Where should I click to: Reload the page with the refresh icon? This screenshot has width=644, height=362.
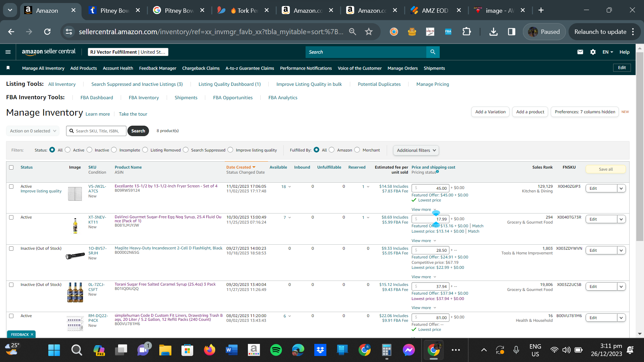point(47,32)
